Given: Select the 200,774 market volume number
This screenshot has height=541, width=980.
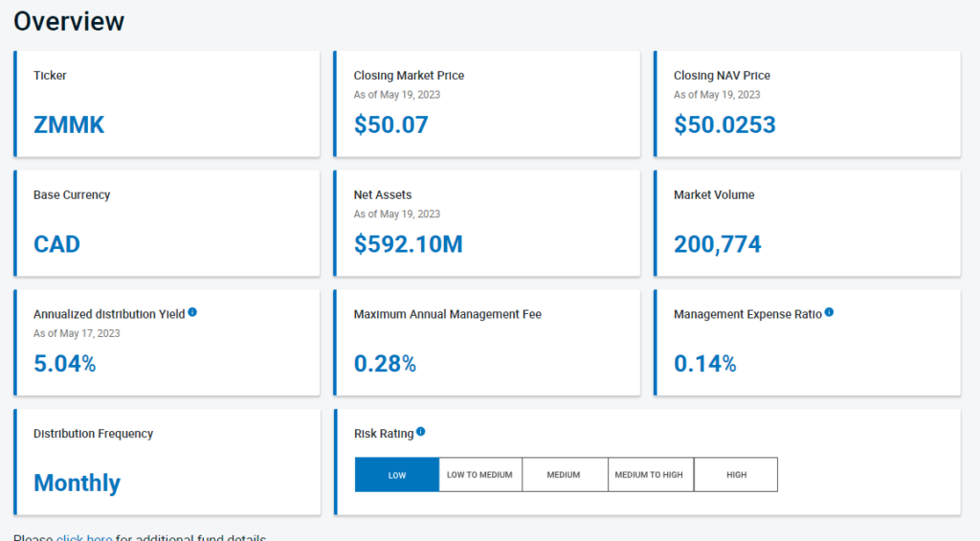Looking at the screenshot, I should point(717,244).
